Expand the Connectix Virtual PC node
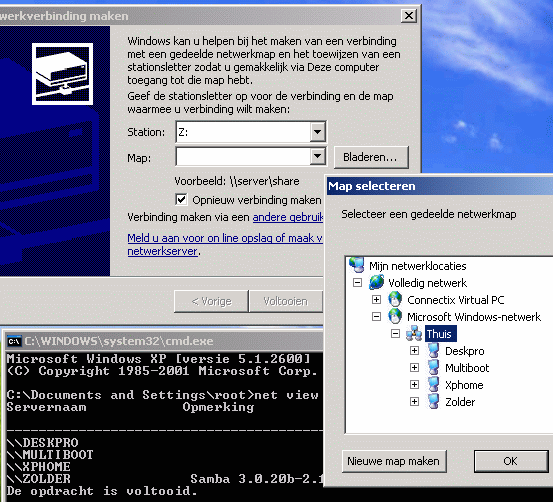 (376, 300)
